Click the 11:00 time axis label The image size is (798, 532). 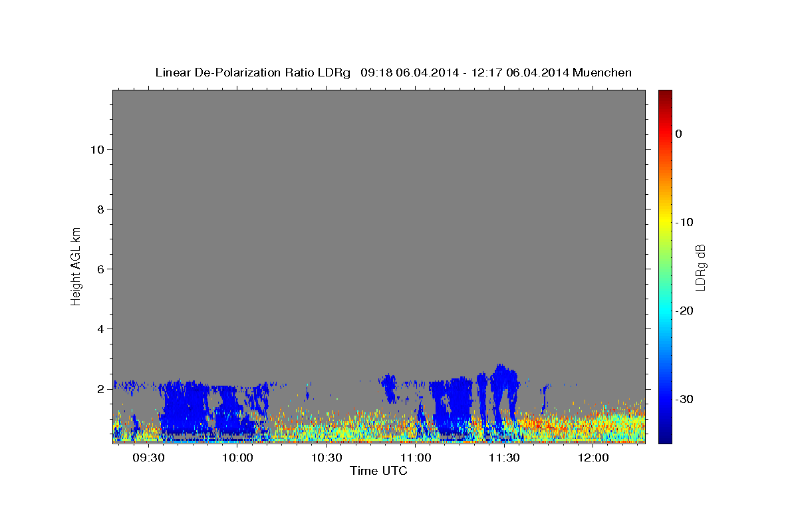416,458
